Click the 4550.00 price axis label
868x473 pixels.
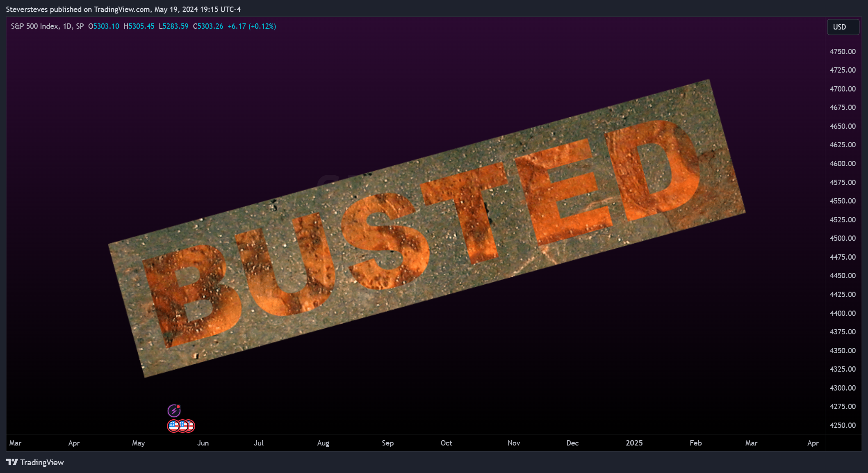tap(843, 201)
